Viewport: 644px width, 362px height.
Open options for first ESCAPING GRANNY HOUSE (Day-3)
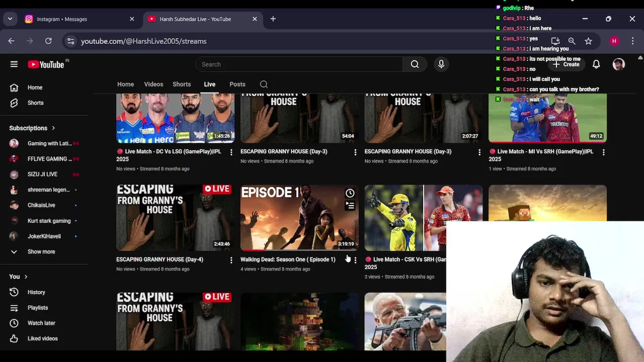tap(355, 152)
